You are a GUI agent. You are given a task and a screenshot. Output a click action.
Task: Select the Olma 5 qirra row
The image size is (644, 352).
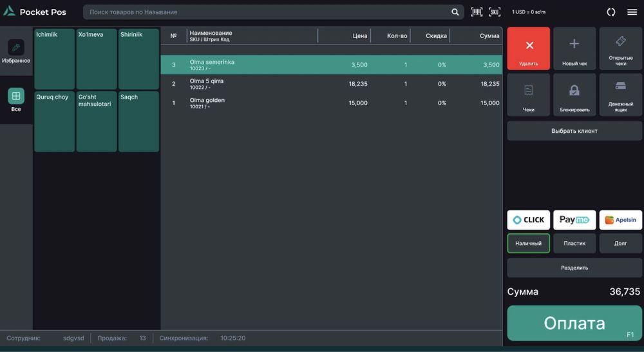click(x=331, y=84)
